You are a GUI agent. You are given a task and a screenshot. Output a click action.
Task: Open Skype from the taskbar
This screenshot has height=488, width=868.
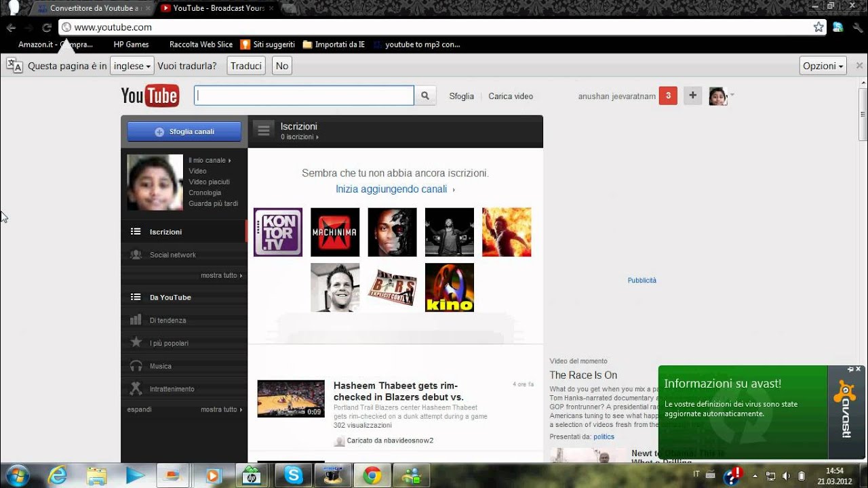tap(294, 475)
